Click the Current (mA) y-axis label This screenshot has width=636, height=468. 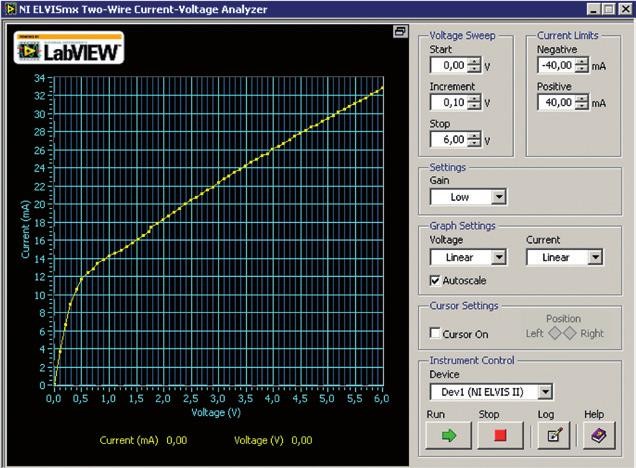(x=26, y=229)
